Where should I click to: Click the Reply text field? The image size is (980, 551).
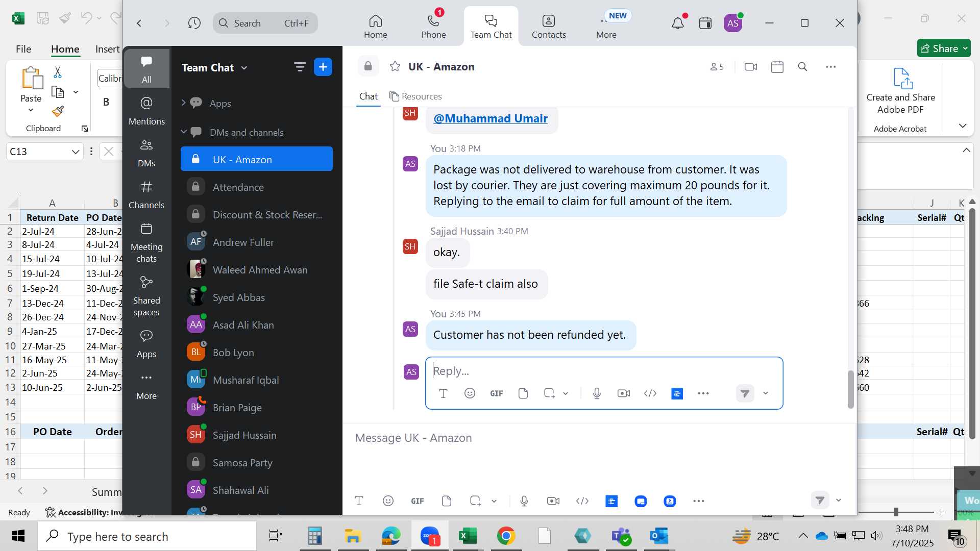604,371
